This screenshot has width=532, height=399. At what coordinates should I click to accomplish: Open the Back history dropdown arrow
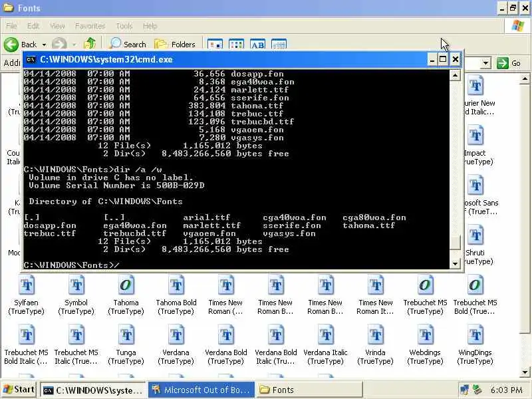(44, 45)
